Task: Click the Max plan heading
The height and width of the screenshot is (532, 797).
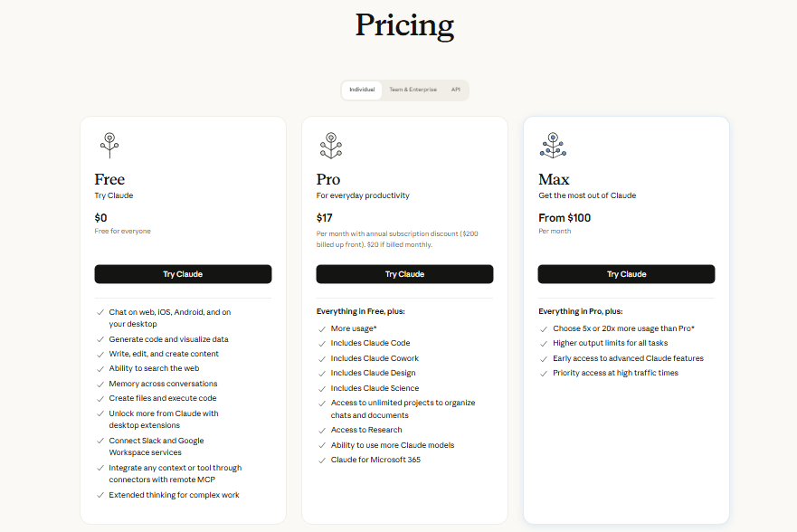Action: coord(554,179)
